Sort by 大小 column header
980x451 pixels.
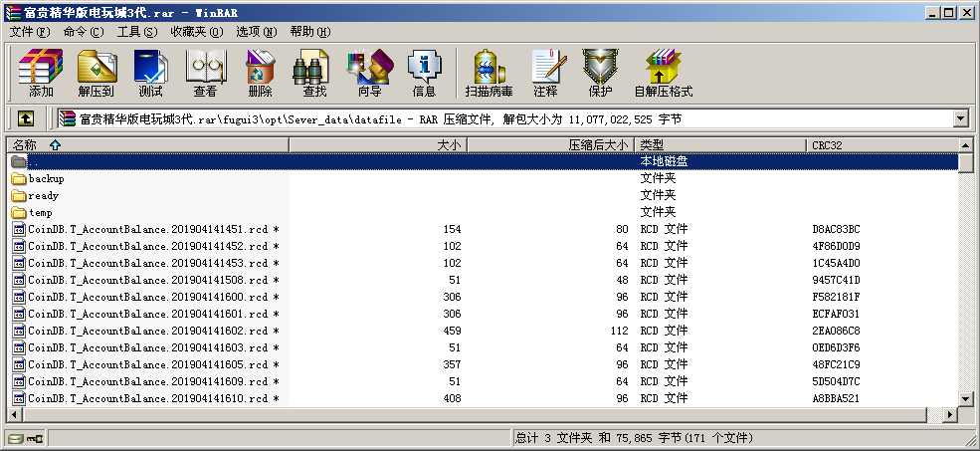point(378,145)
